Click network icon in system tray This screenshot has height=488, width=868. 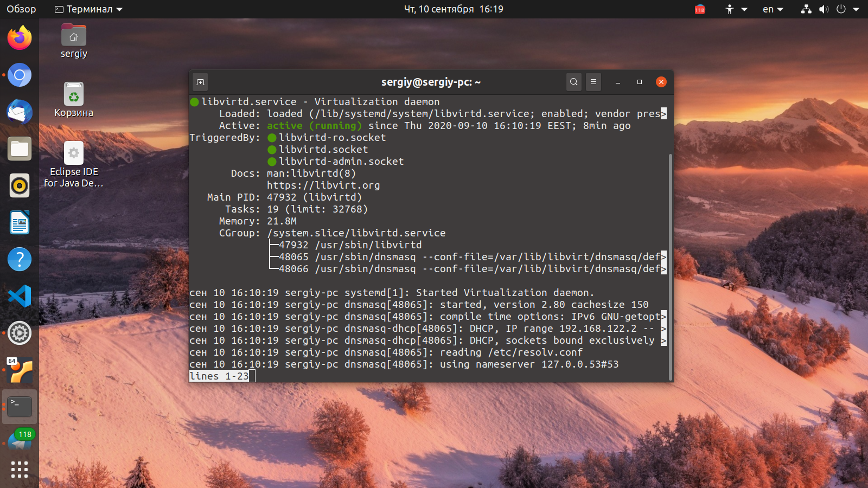tap(806, 9)
